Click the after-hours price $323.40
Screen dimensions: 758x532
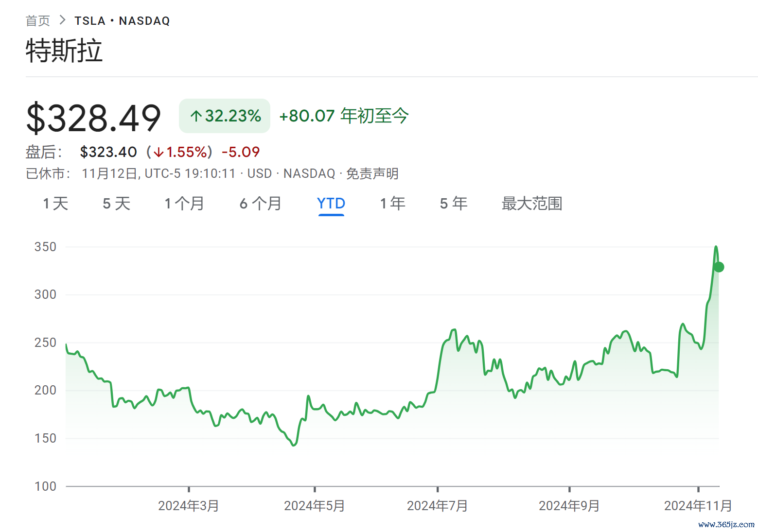pyautogui.click(x=108, y=152)
